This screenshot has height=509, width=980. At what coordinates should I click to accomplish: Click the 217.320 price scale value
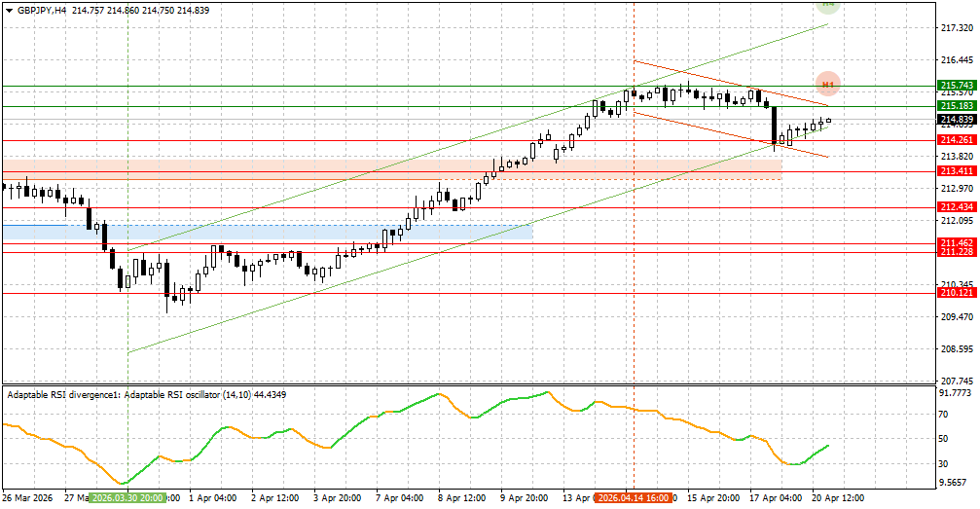(x=957, y=28)
